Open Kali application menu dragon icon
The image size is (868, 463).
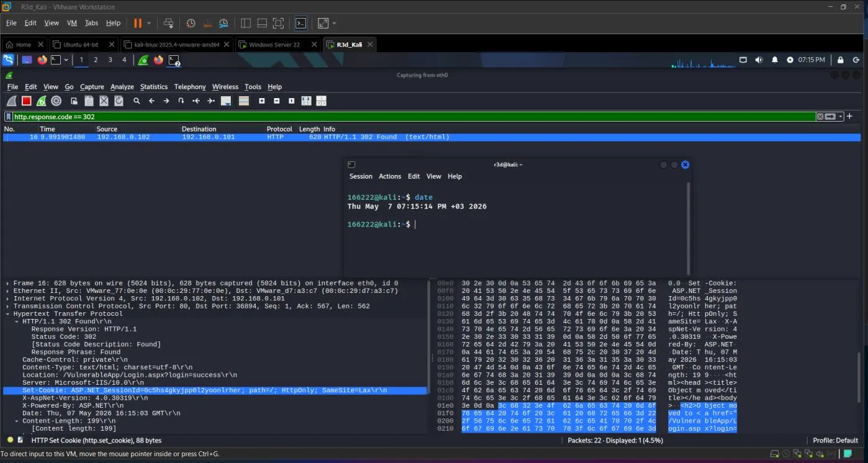[x=8, y=60]
